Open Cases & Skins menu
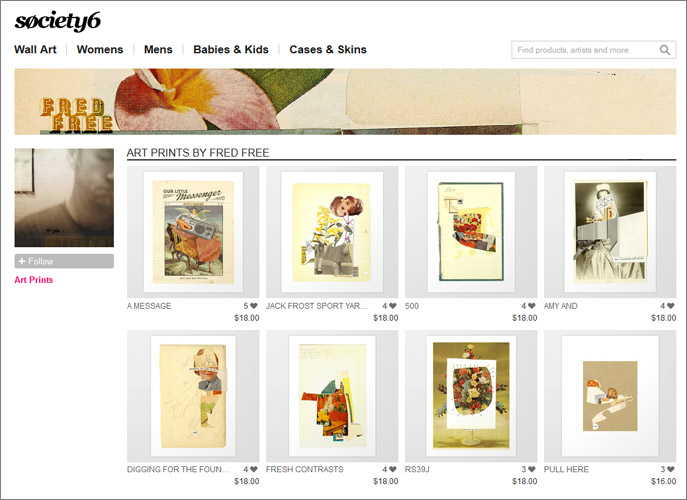Image resolution: width=687 pixels, height=500 pixels. pyautogui.click(x=328, y=50)
